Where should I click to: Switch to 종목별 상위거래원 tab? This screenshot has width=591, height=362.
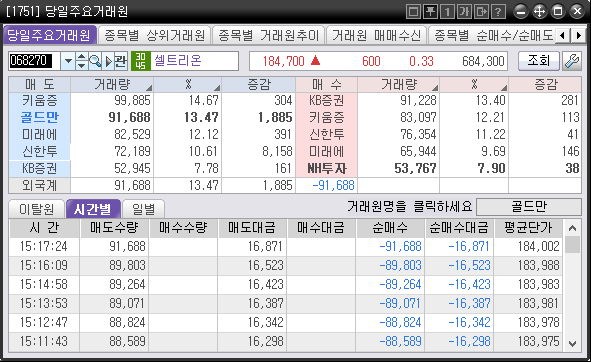click(155, 35)
